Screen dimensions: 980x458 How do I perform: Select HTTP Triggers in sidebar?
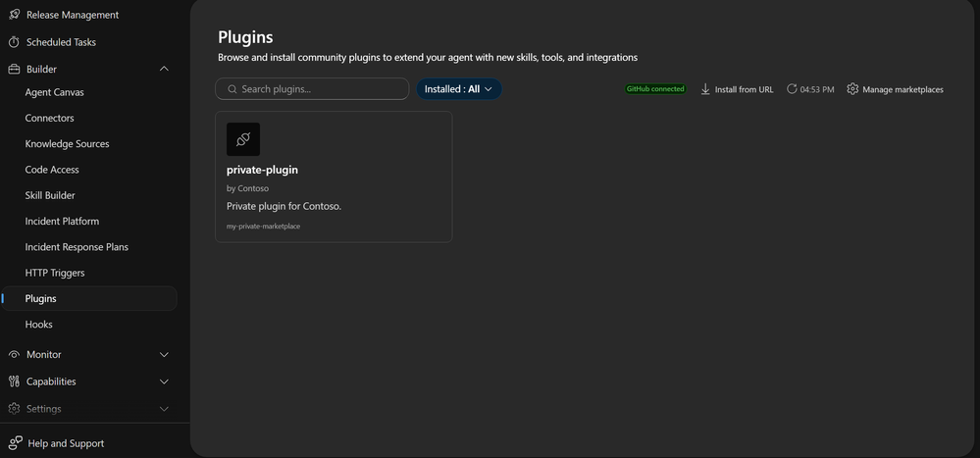click(54, 273)
